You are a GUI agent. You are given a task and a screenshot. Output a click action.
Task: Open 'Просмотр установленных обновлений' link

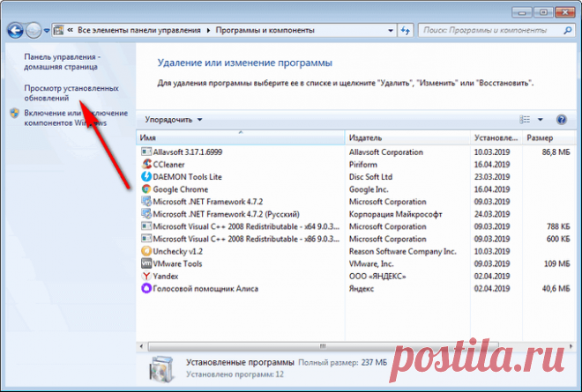[x=71, y=93]
